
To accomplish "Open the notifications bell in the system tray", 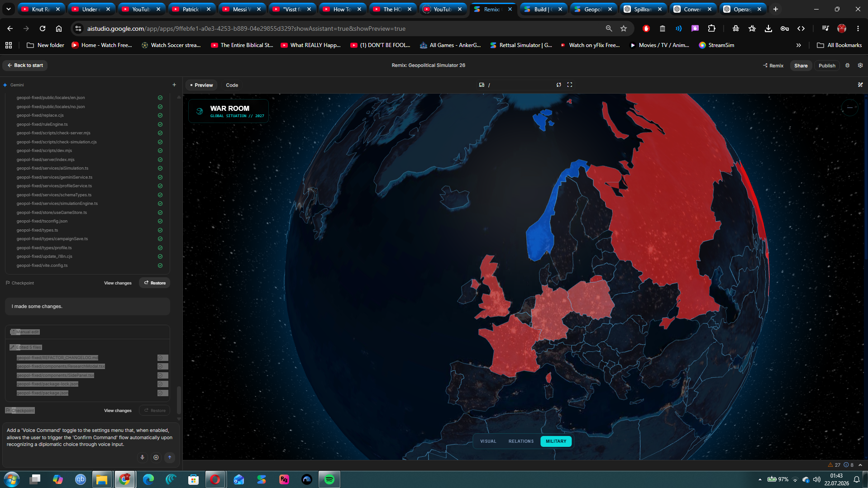I will [857, 479].
